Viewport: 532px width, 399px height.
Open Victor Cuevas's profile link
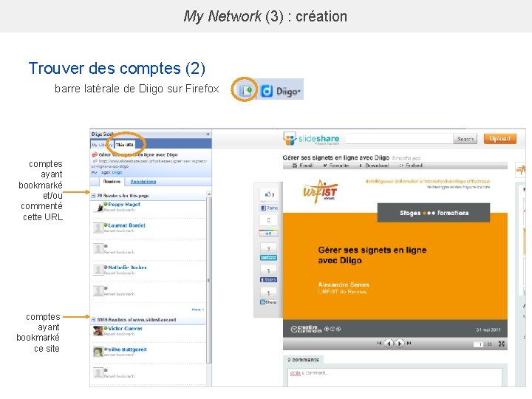click(x=125, y=328)
